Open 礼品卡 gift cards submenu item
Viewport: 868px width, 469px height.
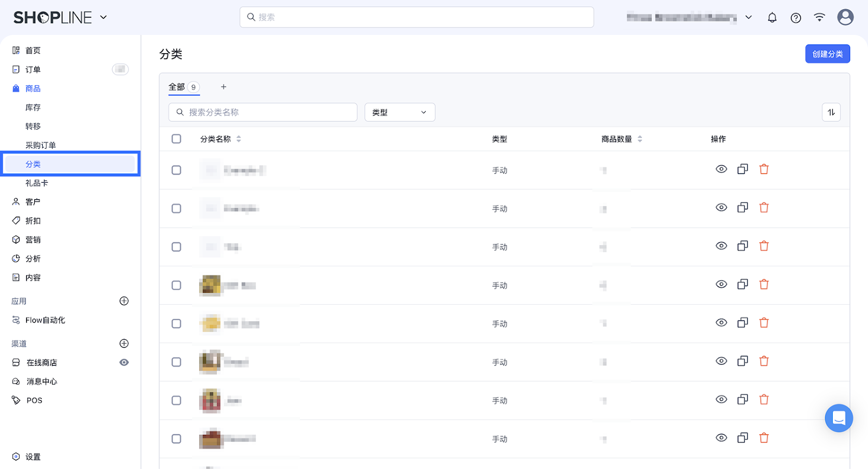(37, 183)
